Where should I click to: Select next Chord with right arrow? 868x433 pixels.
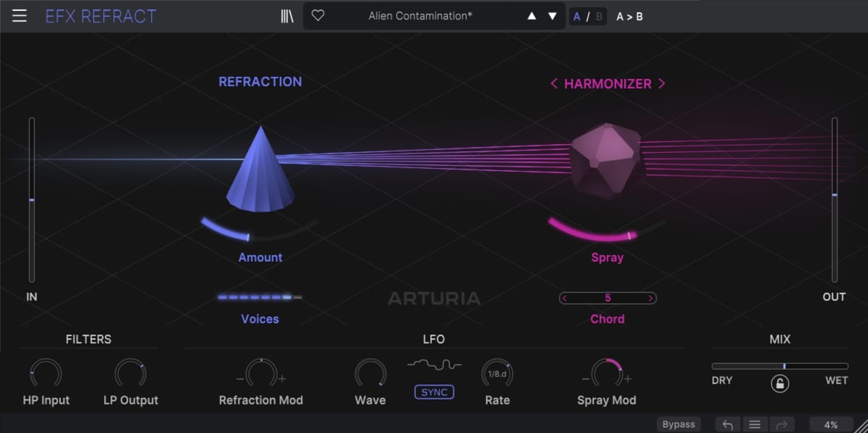point(651,298)
